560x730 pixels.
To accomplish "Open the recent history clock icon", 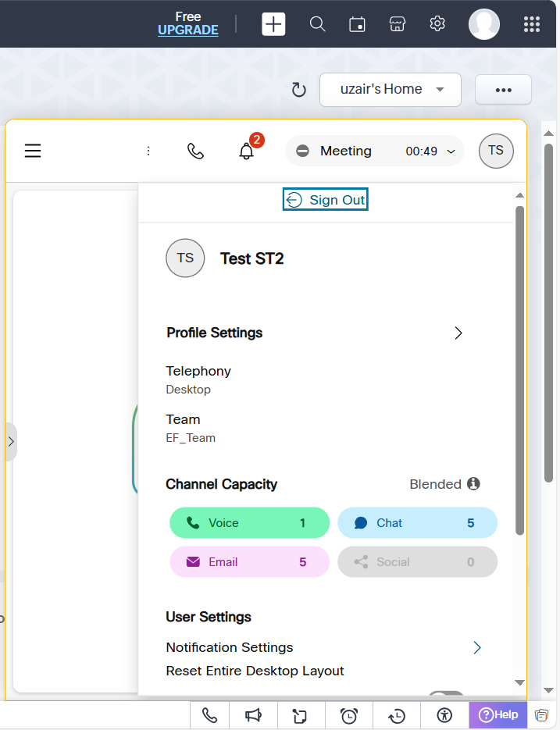I will [397, 715].
